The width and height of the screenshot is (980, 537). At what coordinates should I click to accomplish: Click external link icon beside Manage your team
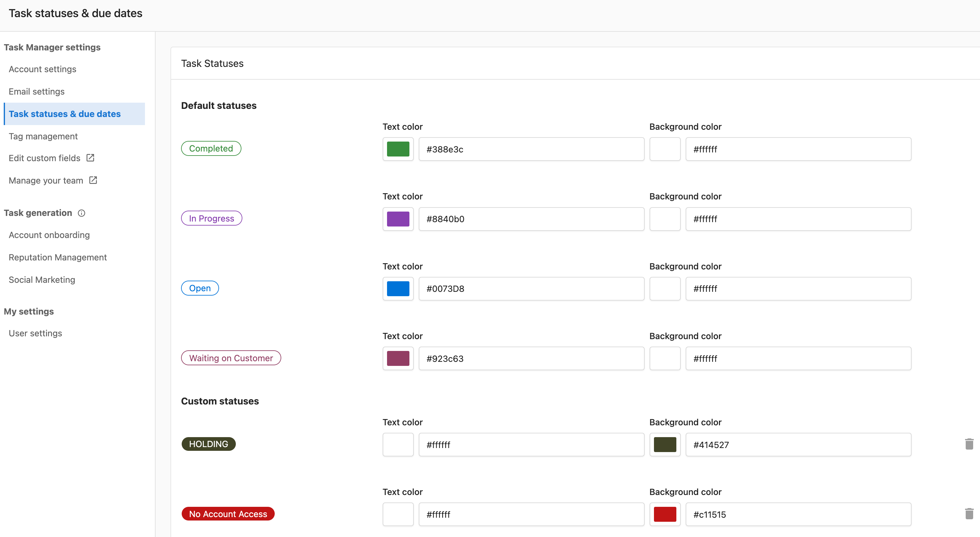93,180
